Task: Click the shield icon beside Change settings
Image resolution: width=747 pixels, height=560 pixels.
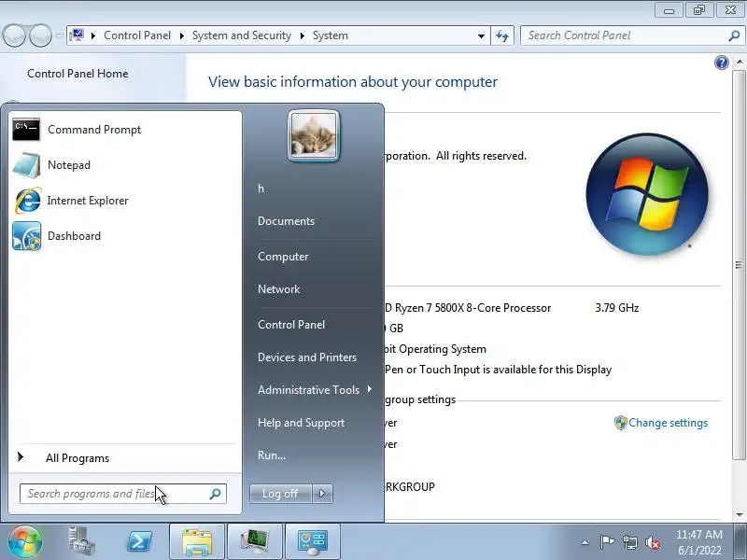Action: click(620, 423)
